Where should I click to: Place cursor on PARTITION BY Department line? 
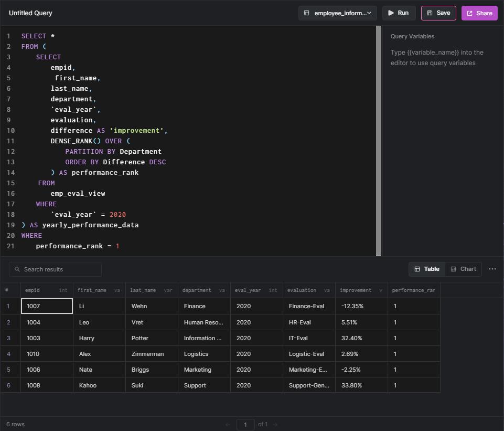tap(113, 152)
